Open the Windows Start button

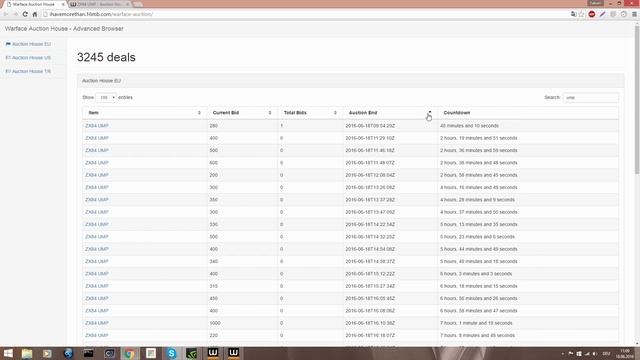(8, 353)
